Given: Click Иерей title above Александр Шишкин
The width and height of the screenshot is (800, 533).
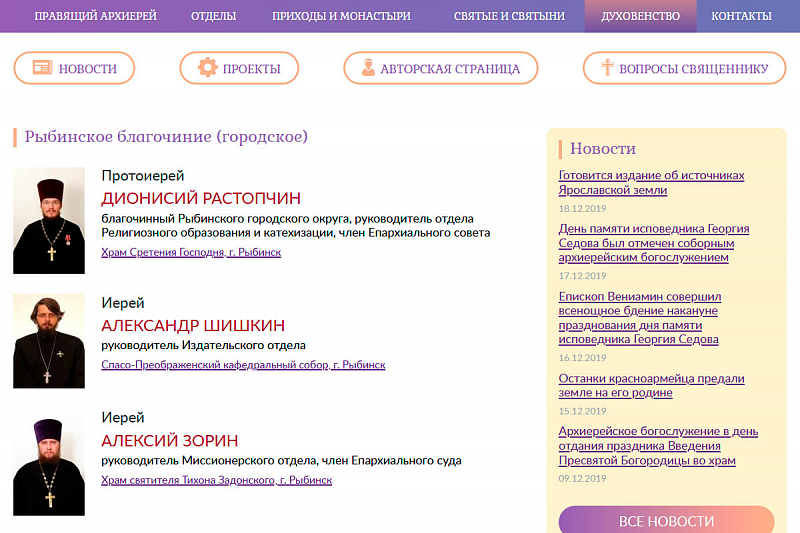Looking at the screenshot, I should point(122,303).
